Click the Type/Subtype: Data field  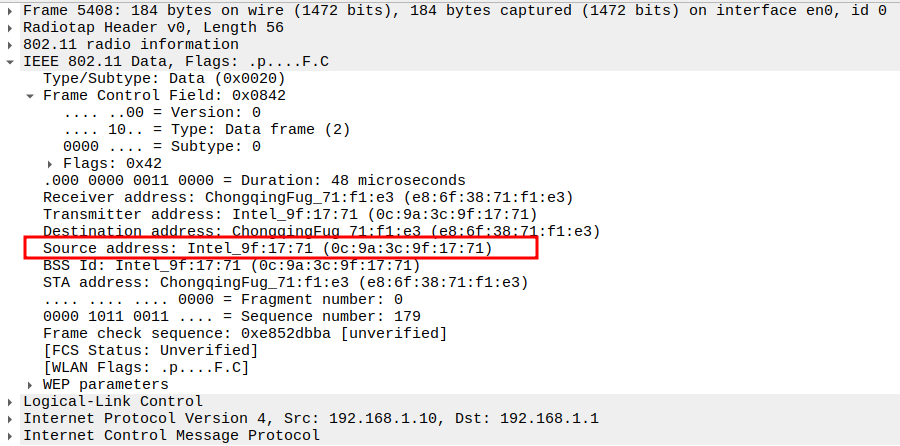click(x=164, y=78)
